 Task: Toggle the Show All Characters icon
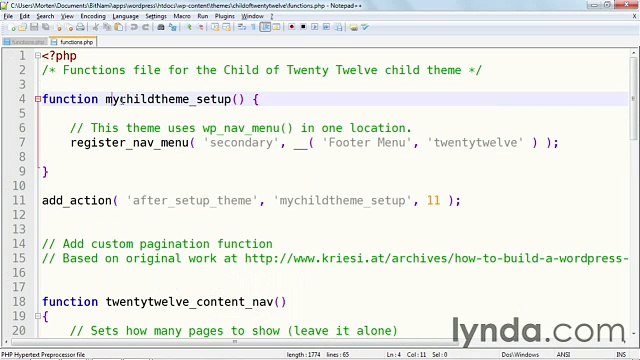click(253, 27)
